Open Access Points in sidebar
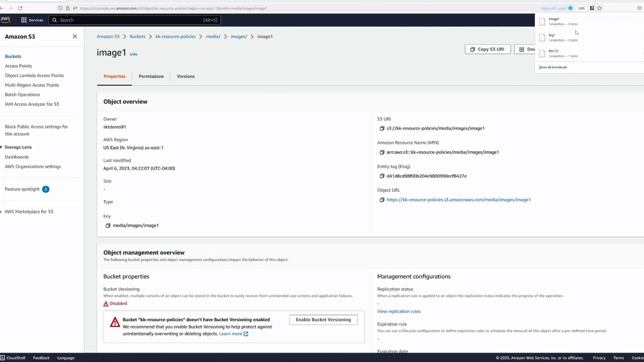Viewport: 644px width, 362px height. 18,66
